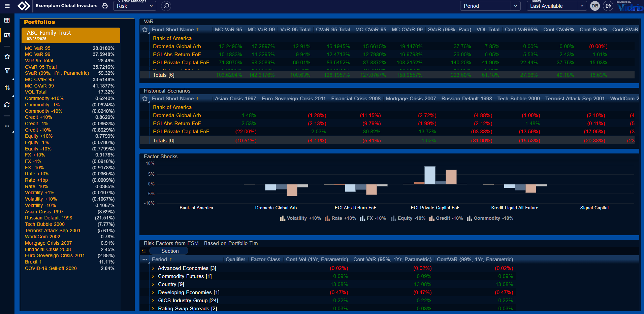Image resolution: width=644 pixels, height=314 pixels.
Task: Click the Euro Sovereign Crisis 2011 column header
Action: coord(293,99)
